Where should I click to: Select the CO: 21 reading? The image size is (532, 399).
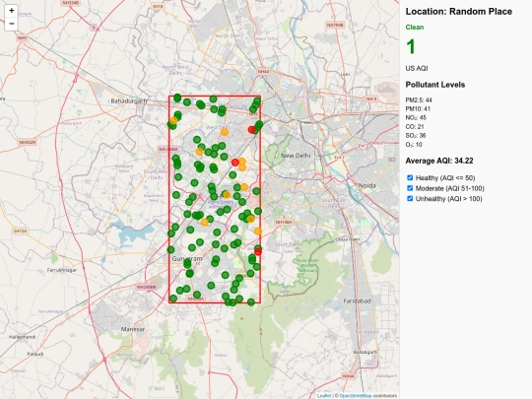tap(415, 126)
